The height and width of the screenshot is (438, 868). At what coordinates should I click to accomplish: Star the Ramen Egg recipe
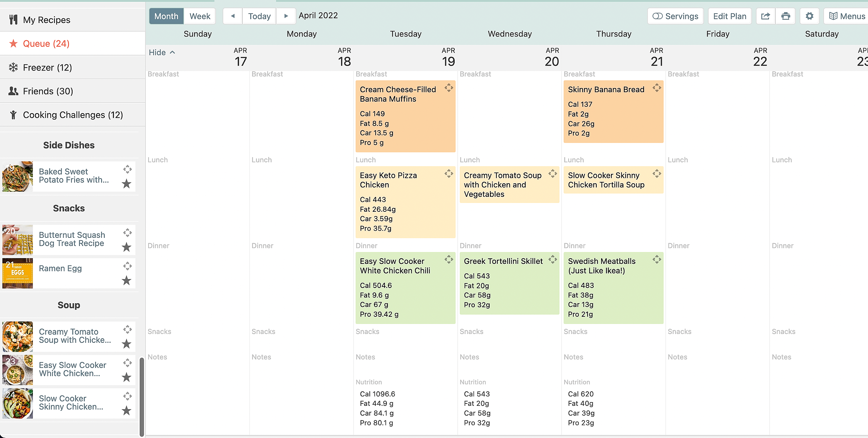point(126,280)
